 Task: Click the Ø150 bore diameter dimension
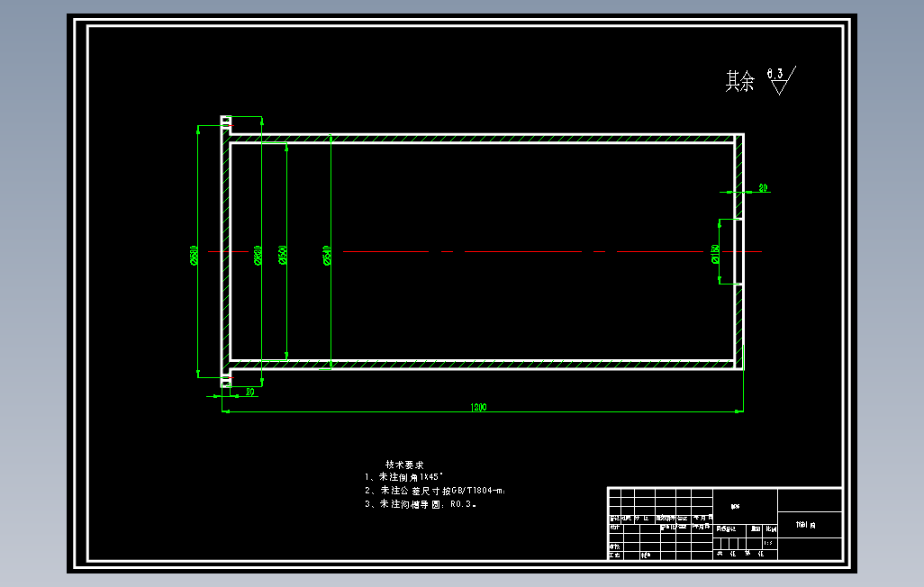[x=715, y=254]
